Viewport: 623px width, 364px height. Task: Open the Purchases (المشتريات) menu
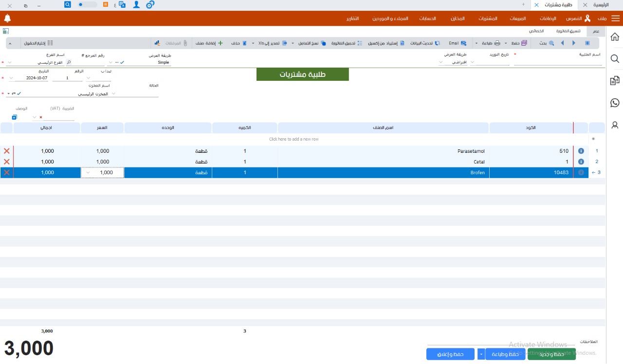(x=488, y=18)
